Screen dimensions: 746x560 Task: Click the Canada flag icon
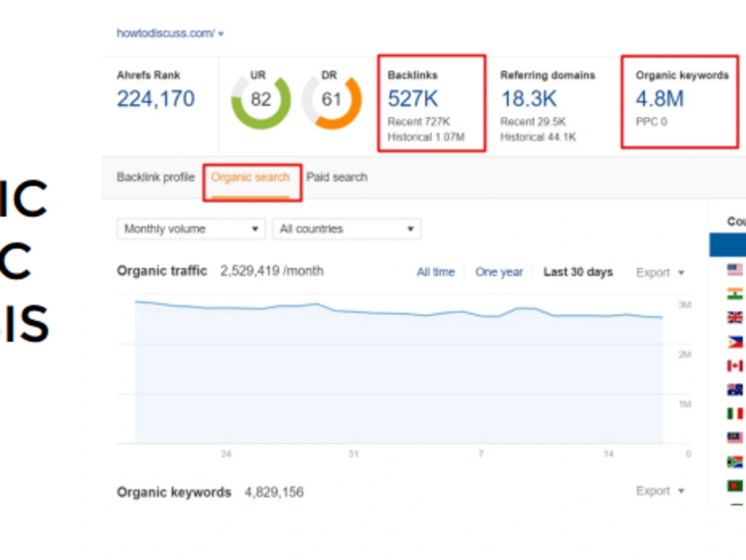coord(735,365)
